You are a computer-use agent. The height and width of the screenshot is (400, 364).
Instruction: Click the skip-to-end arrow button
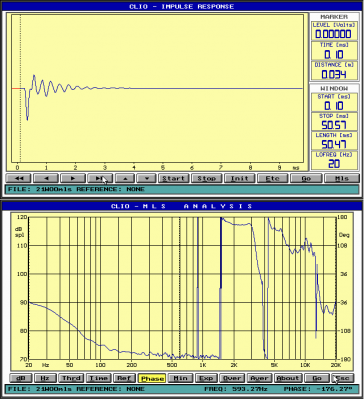100,178
